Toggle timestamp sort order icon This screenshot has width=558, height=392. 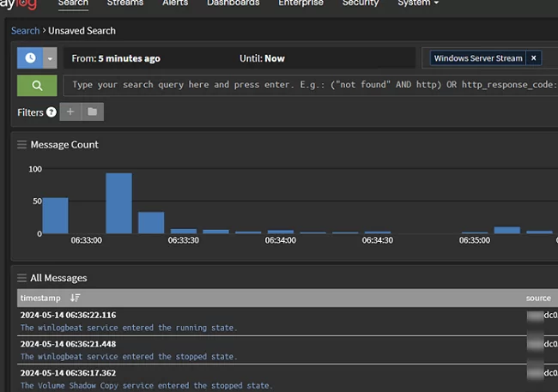(75, 298)
